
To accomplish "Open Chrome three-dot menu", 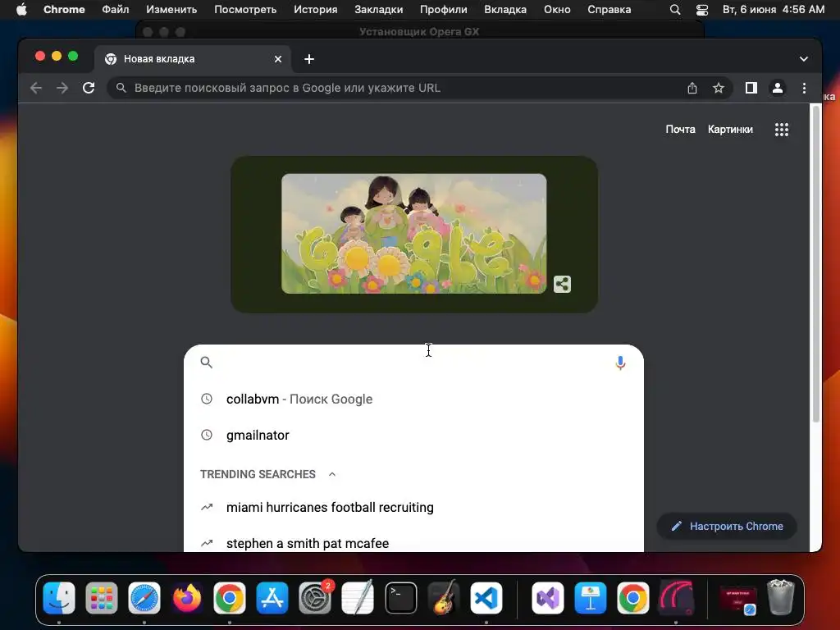I will (x=804, y=88).
